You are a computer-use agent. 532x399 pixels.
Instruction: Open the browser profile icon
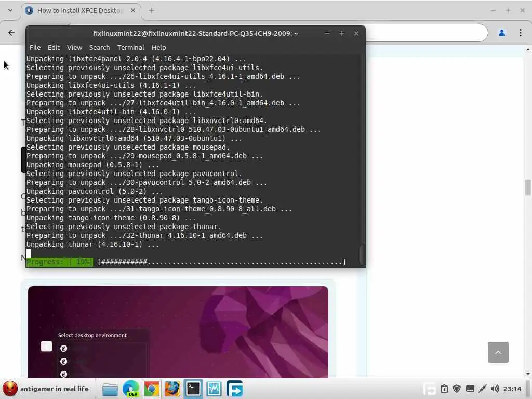(x=502, y=33)
